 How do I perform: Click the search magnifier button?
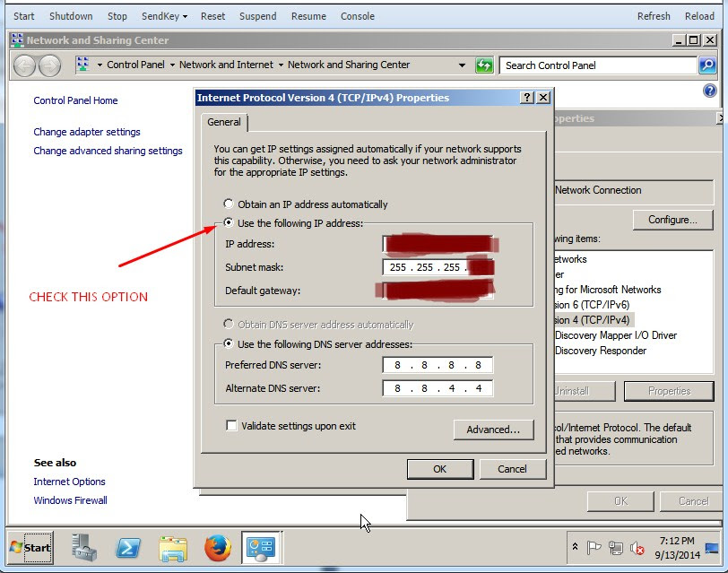tap(707, 65)
